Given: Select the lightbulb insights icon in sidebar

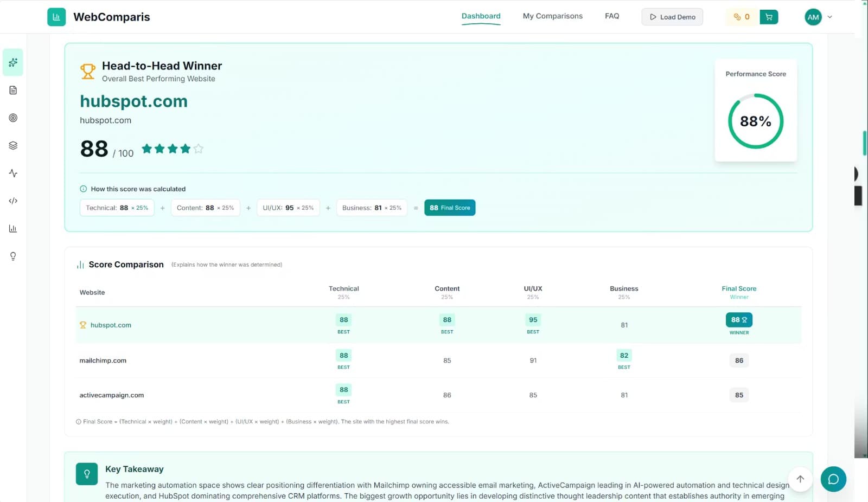Looking at the screenshot, I should coord(12,256).
